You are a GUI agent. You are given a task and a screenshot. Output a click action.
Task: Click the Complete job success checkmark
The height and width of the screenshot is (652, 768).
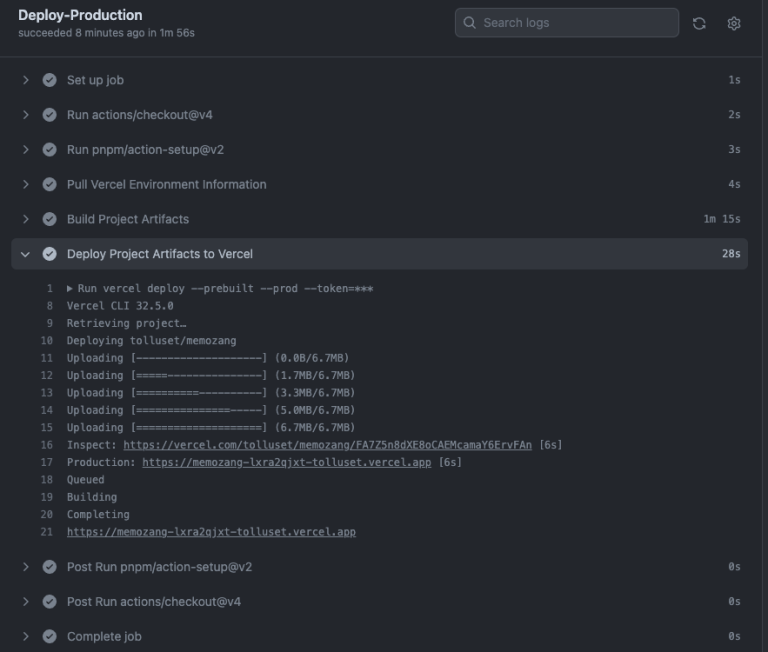(x=49, y=636)
